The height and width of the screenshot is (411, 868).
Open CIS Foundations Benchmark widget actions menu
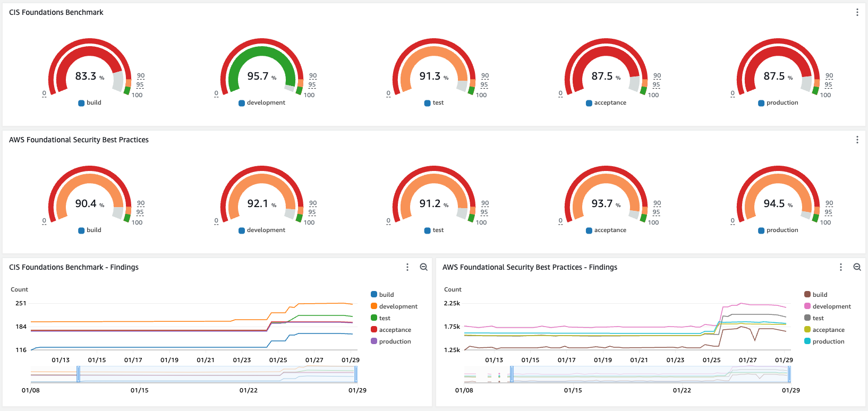(x=857, y=12)
